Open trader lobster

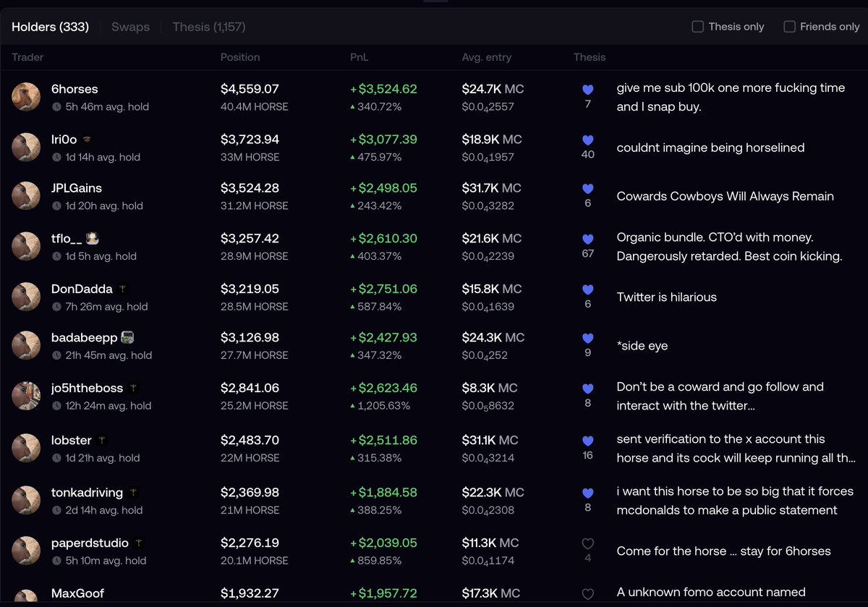pos(72,440)
